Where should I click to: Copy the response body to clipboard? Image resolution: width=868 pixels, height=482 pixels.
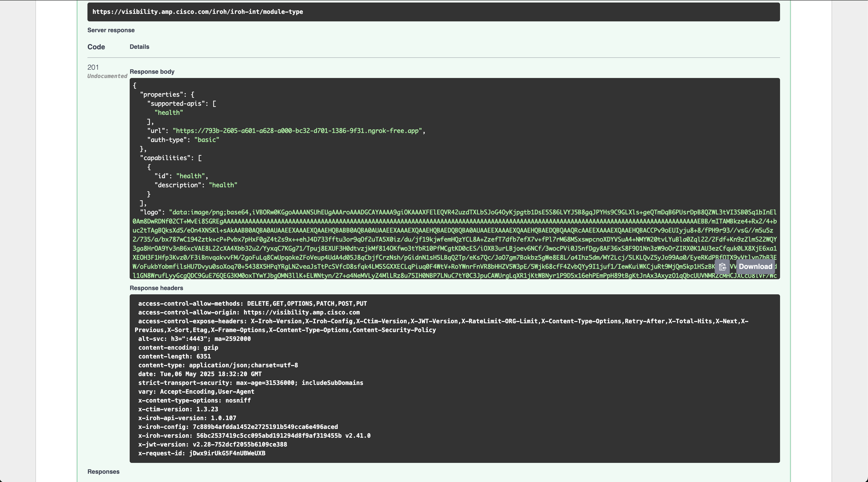click(722, 267)
